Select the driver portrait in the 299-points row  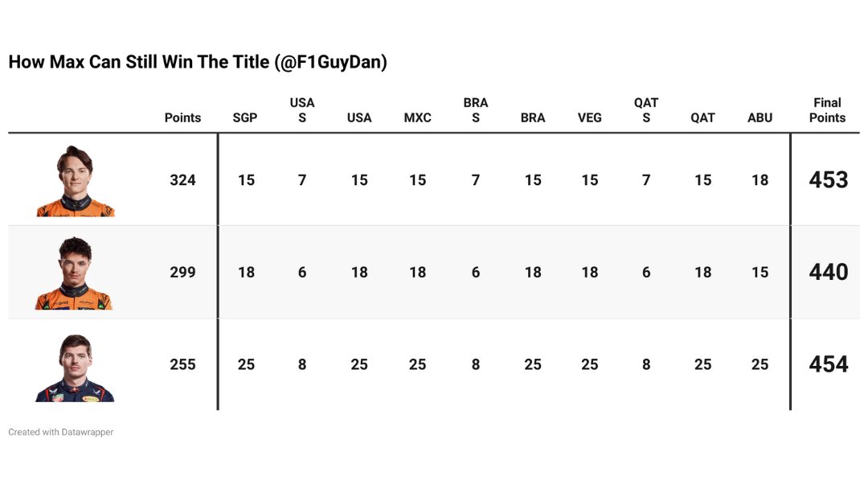(74, 273)
